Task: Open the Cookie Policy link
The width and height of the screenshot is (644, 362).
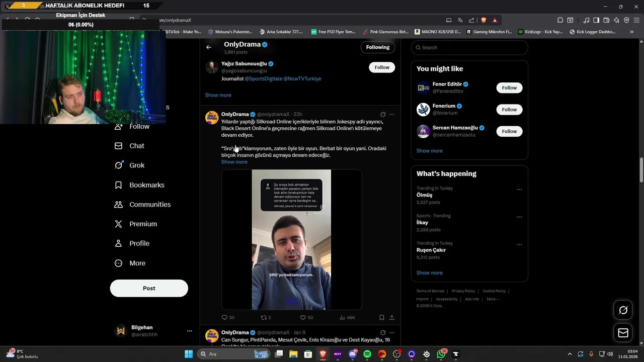Action: (x=494, y=291)
